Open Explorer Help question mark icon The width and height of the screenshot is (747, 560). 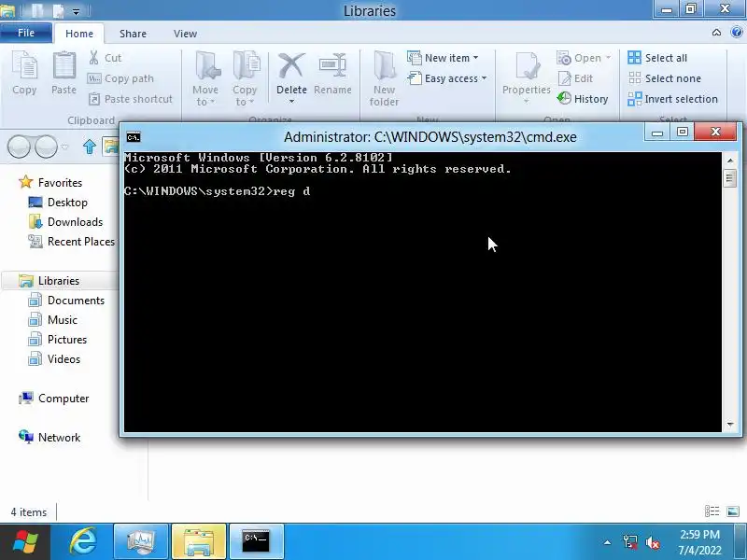click(737, 33)
